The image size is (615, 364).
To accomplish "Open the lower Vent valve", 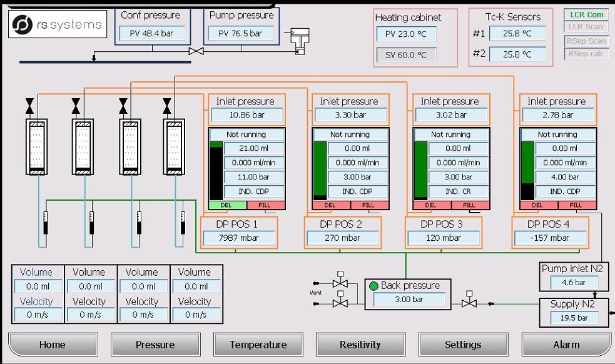I will pos(340,300).
